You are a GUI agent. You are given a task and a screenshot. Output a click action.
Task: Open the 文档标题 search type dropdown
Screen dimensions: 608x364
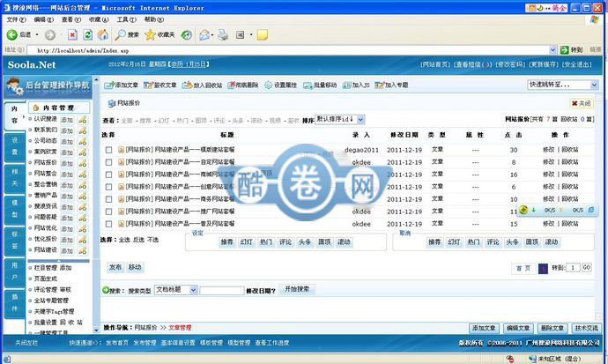(x=175, y=290)
